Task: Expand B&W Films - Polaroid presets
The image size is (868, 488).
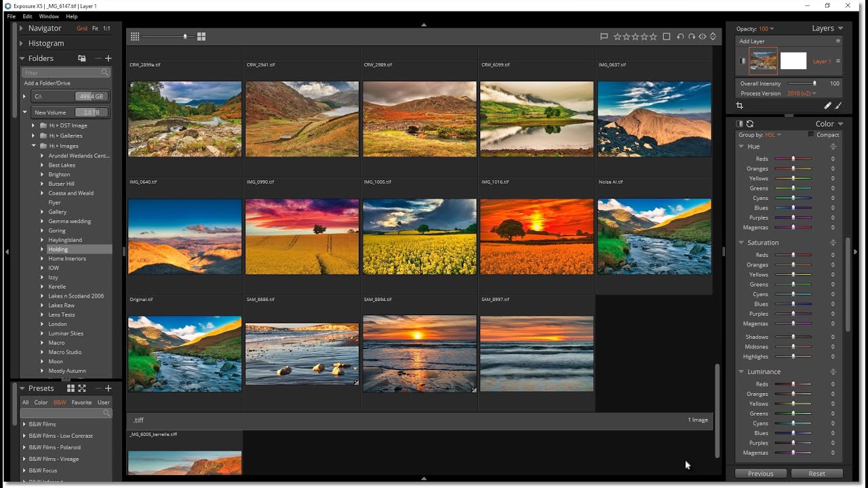Action: pos(24,447)
